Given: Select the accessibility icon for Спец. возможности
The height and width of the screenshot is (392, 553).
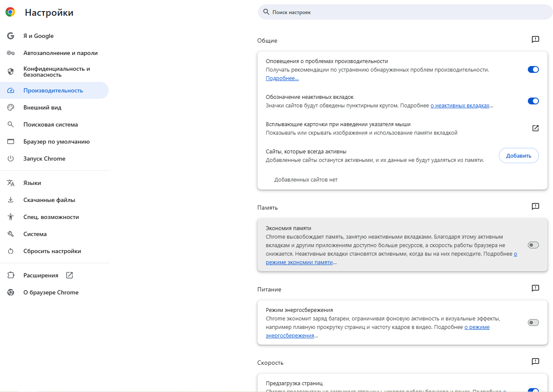Looking at the screenshot, I should pyautogui.click(x=11, y=217).
